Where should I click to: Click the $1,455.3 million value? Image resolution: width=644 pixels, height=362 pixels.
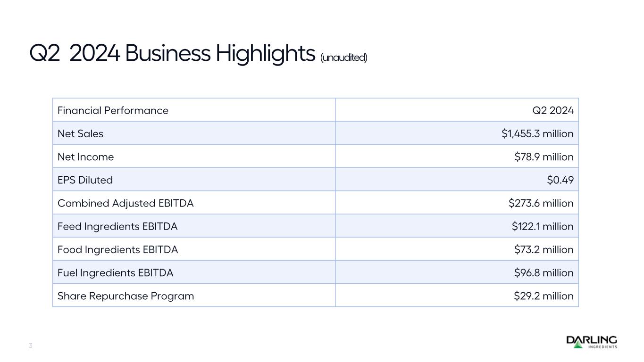(537, 134)
